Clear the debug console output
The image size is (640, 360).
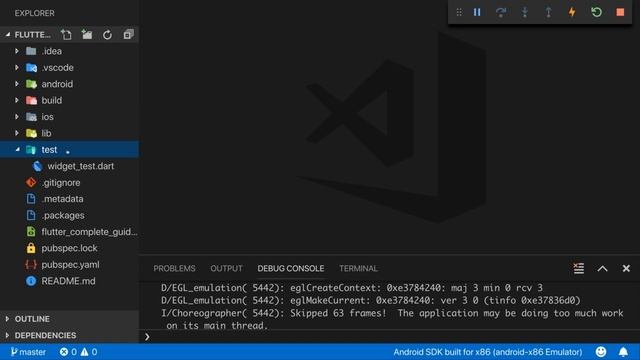pos(578,268)
